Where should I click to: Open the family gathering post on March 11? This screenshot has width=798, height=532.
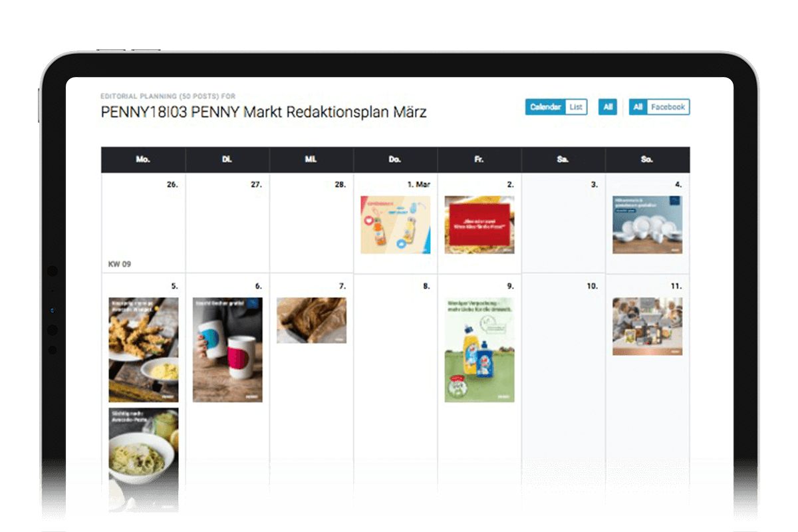tap(647, 327)
